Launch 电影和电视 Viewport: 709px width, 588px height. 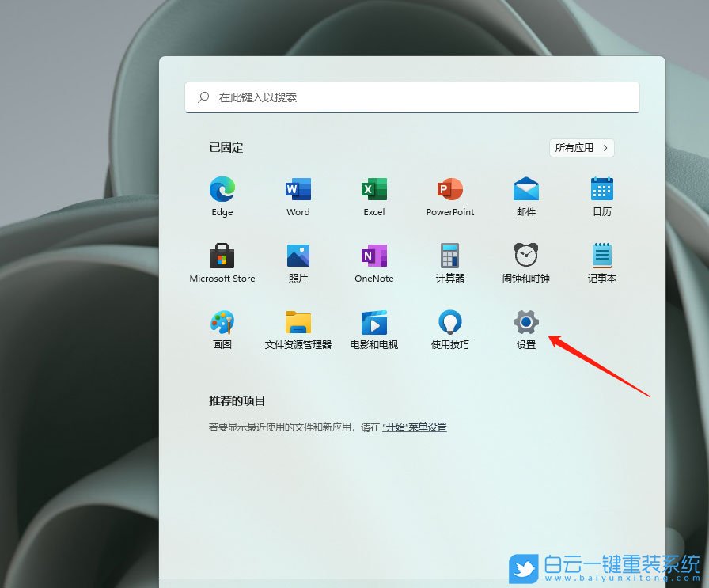pyautogui.click(x=373, y=324)
